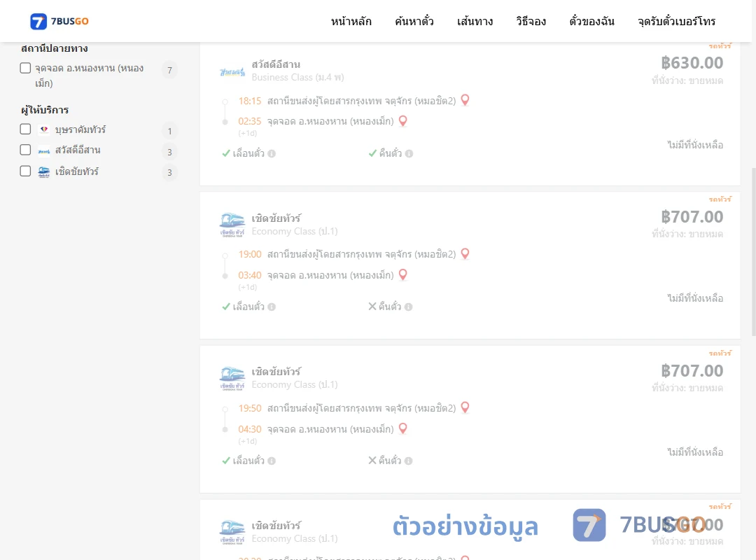Screen dimensions: 756x560
Task: Click เลื่อนตั๋ว info icon on 19:00 trip
Action: click(272, 307)
